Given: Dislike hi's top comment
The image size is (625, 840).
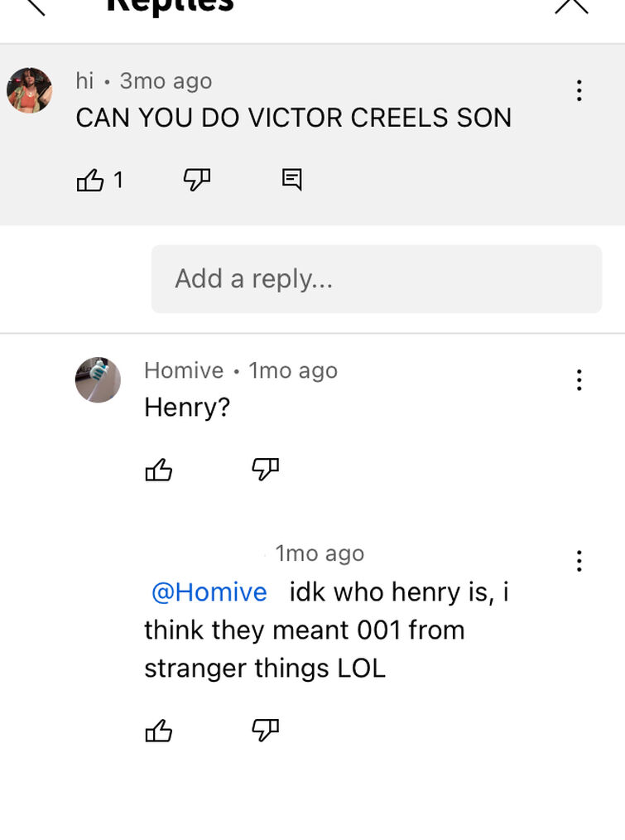Looking at the screenshot, I should [196, 180].
